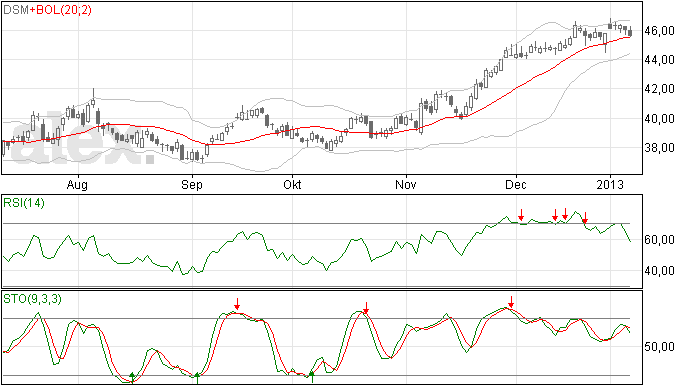Click the DSM+BOL(20;2) chart title
The height and width of the screenshot is (387, 690).
point(48,10)
